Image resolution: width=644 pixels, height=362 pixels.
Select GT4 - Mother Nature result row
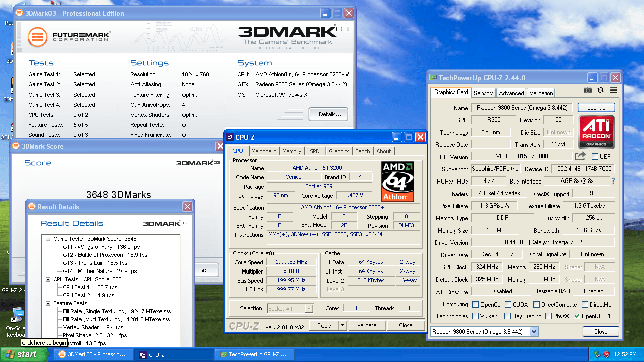[100, 271]
